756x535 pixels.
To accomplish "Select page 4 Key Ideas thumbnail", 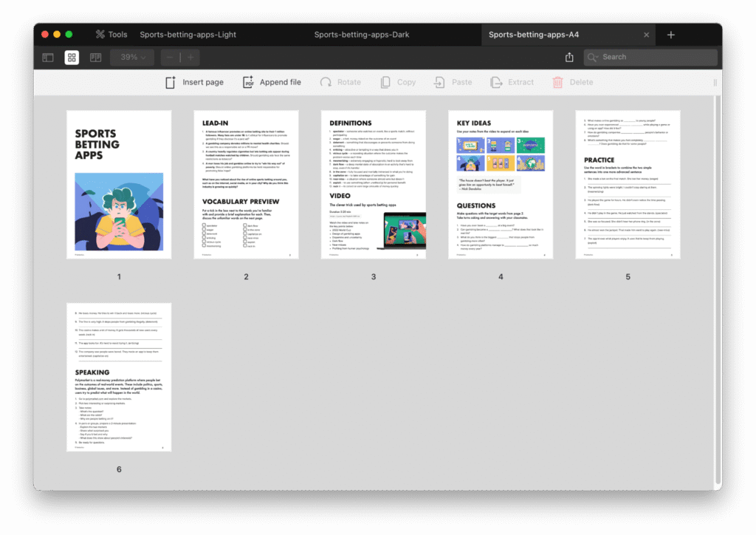I will 501,185.
